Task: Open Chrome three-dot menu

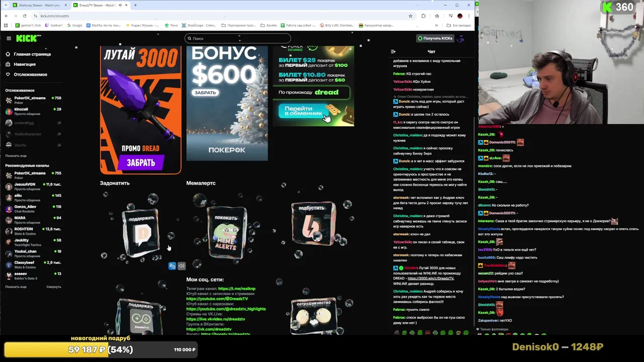Action: [x=469, y=16]
